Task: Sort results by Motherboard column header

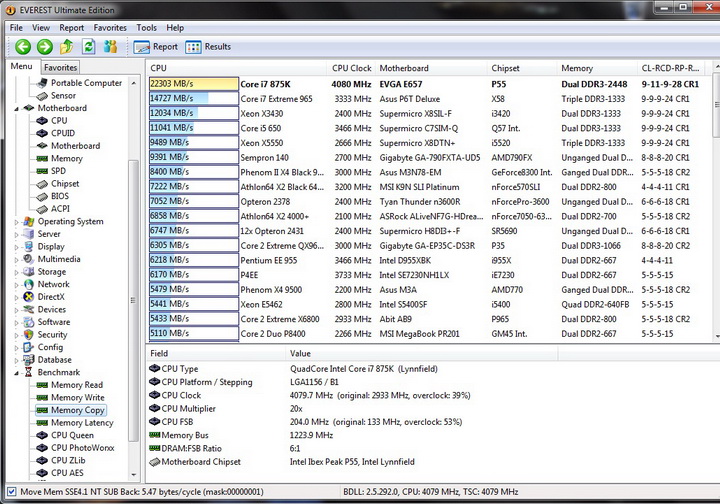Action: [x=431, y=68]
